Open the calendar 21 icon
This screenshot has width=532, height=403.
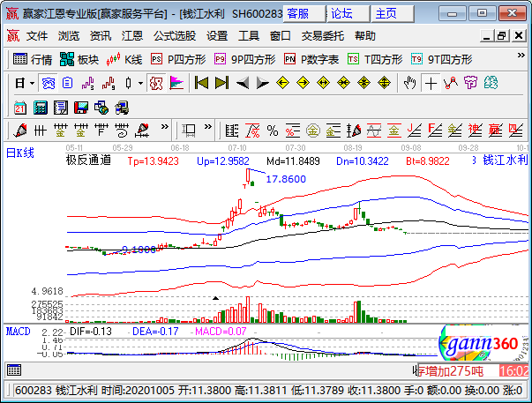(x=20, y=108)
